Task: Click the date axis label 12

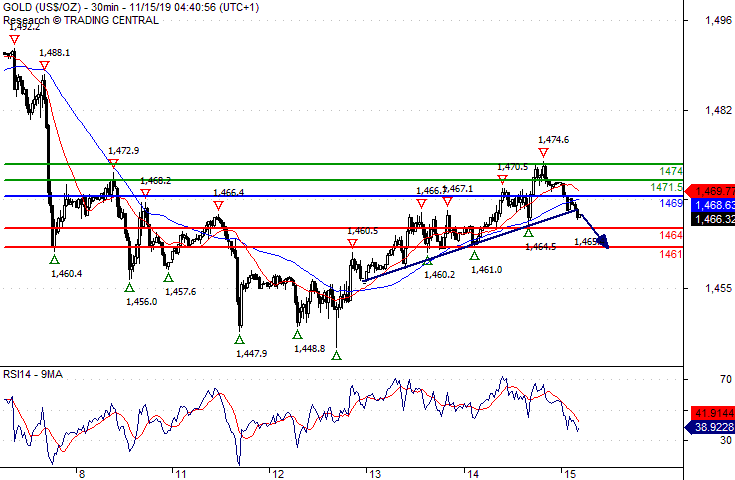Action: pos(278,474)
